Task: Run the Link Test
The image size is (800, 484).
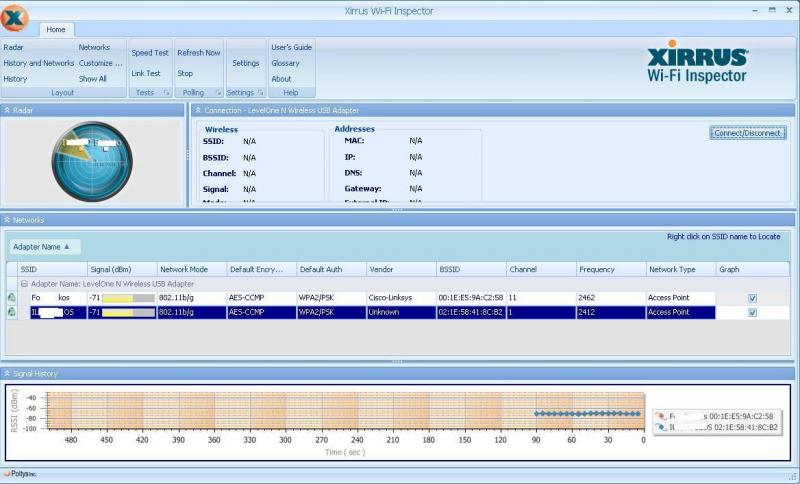Action: pyautogui.click(x=146, y=73)
